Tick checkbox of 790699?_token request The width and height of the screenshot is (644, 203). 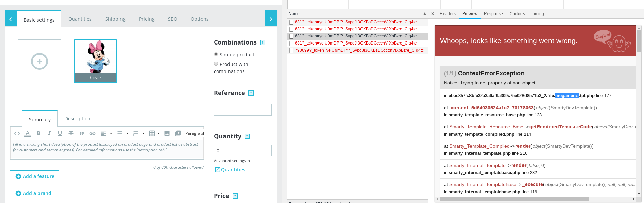pos(291,50)
